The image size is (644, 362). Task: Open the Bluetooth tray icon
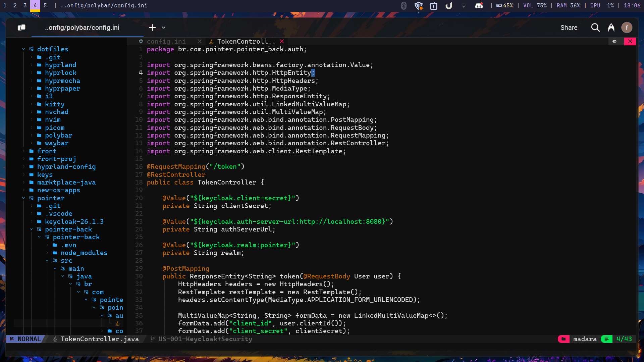[404, 6]
